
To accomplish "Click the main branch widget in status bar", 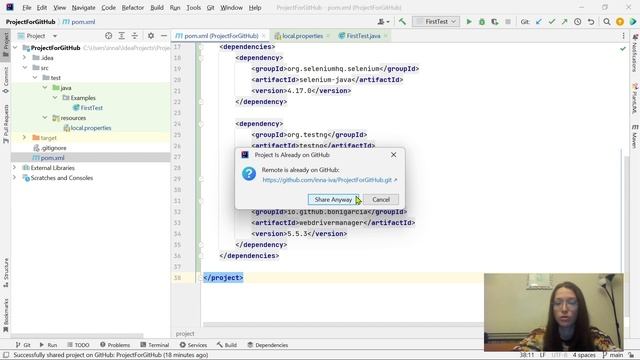I will 613,355.
